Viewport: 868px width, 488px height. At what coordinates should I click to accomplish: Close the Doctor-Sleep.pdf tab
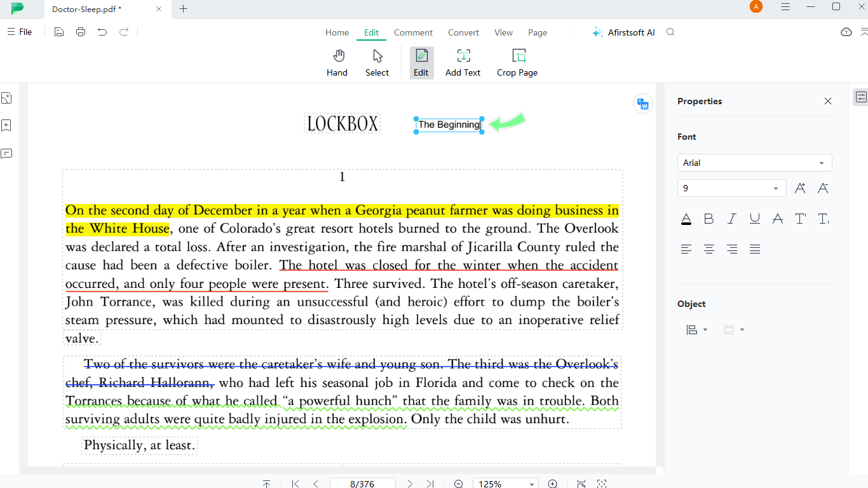(159, 9)
